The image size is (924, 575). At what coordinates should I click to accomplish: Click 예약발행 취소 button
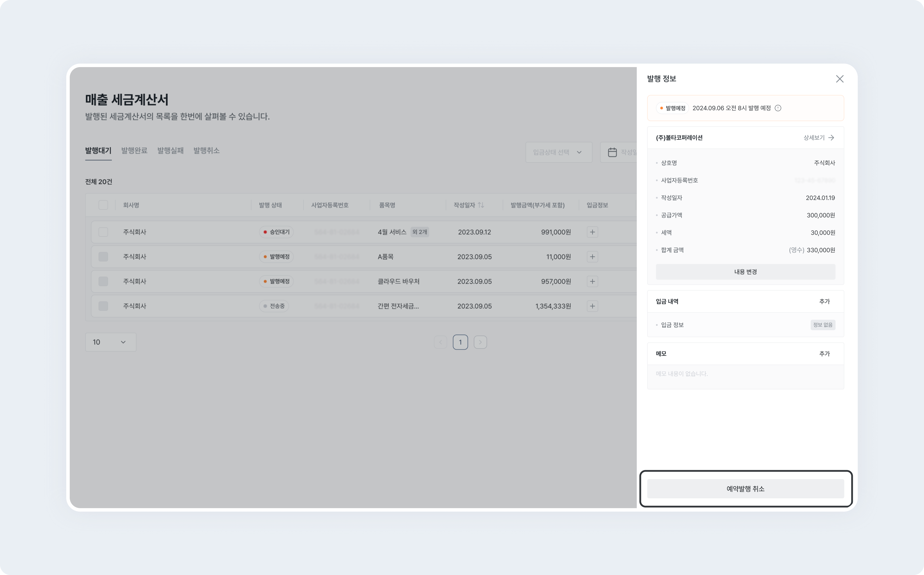(x=745, y=489)
